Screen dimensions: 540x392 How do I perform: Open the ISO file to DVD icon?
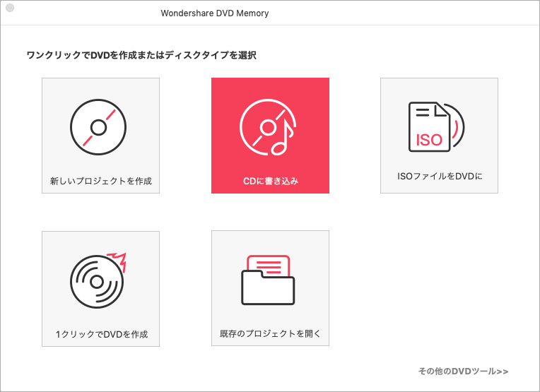[436, 126]
